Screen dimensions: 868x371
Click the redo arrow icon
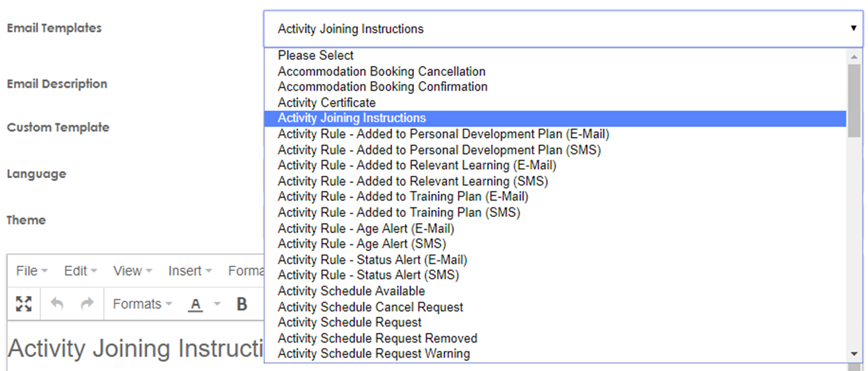point(87,304)
